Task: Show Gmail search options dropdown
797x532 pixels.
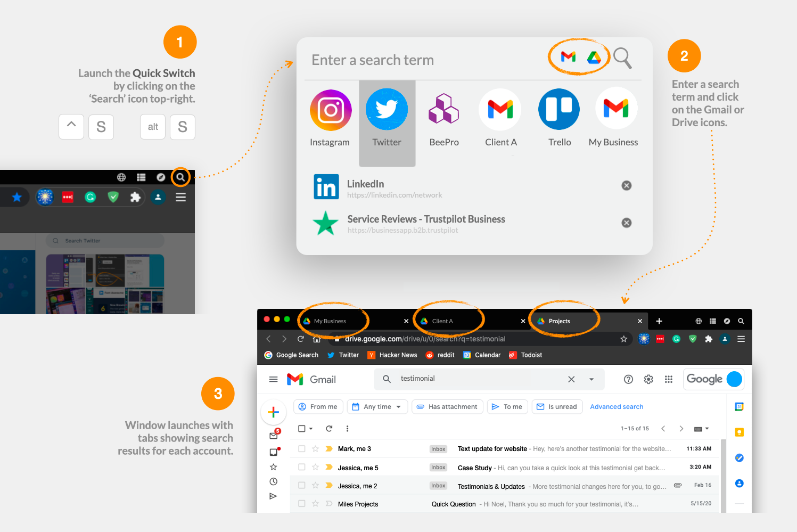Action: pos(591,379)
